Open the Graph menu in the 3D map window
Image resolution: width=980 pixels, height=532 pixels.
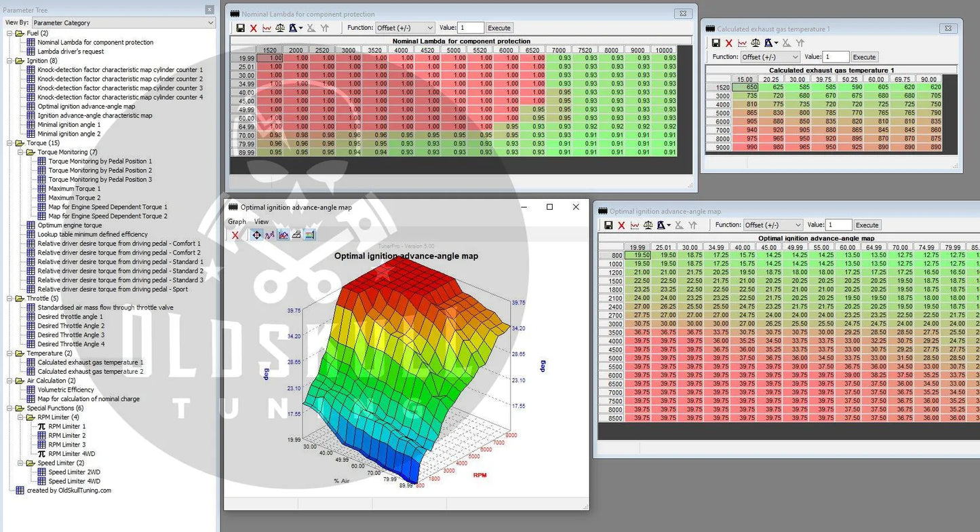[x=237, y=222]
